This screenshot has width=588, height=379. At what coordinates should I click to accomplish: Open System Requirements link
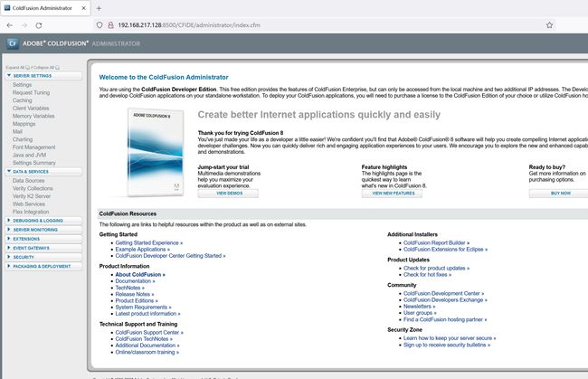[143, 307]
